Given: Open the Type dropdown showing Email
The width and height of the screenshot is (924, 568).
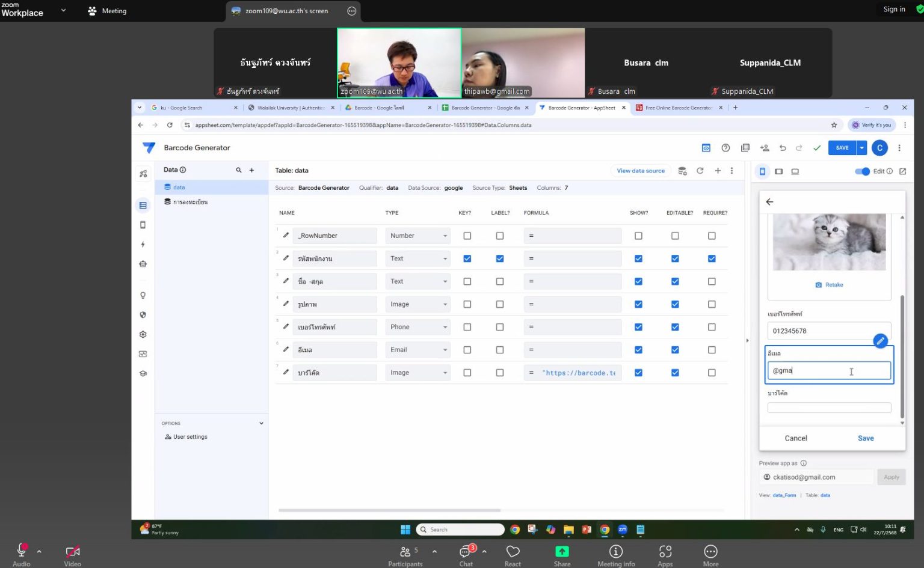Looking at the screenshot, I should click(x=417, y=350).
